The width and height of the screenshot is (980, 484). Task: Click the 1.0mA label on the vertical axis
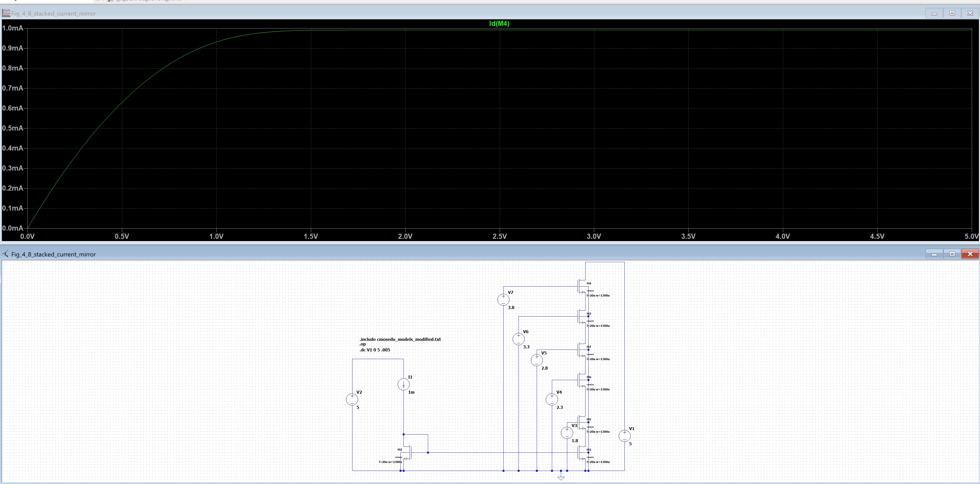click(x=13, y=28)
